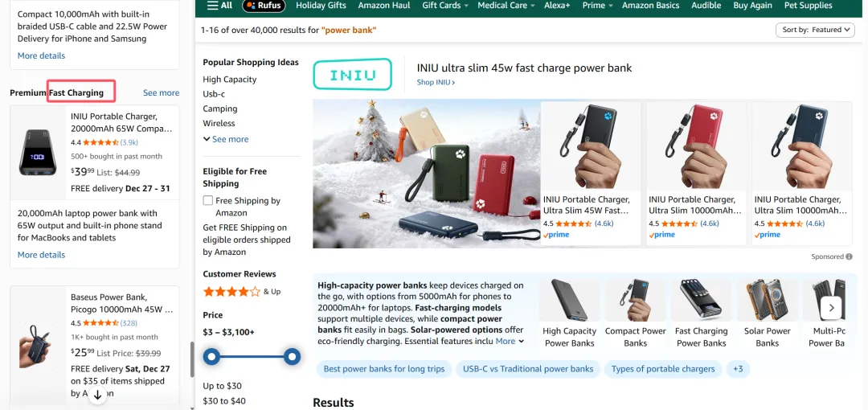Screen dimensions: 868x410
Task: Open the All hamburger menu
Action: coord(219,6)
